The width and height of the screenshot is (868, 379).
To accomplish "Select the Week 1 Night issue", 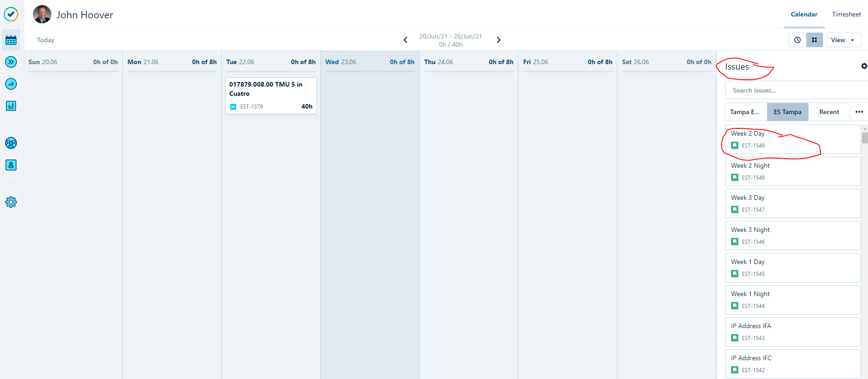I will coord(793,300).
